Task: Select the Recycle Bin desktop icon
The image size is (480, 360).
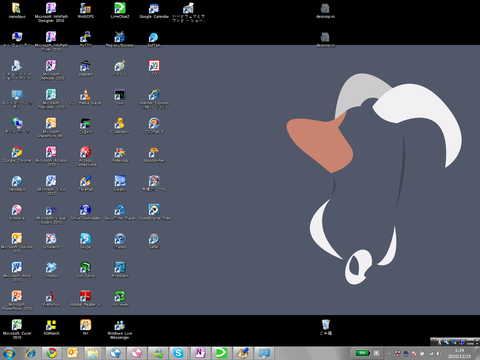Action: pos(326,327)
